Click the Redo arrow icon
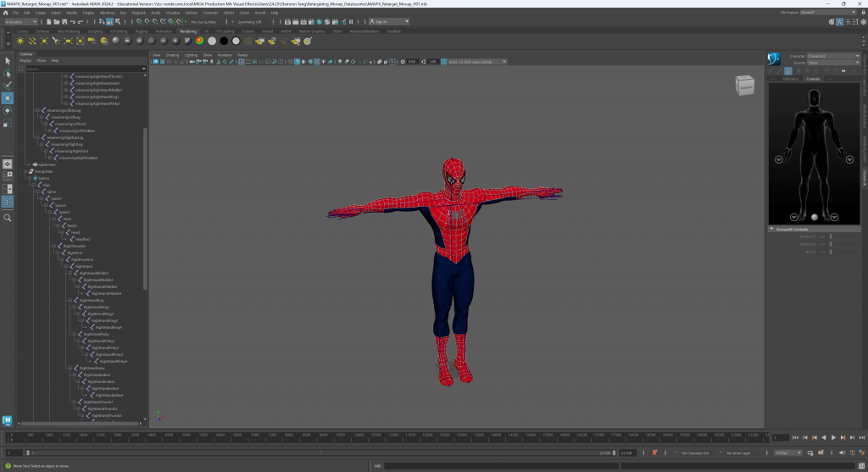The image size is (868, 472). (x=81, y=22)
